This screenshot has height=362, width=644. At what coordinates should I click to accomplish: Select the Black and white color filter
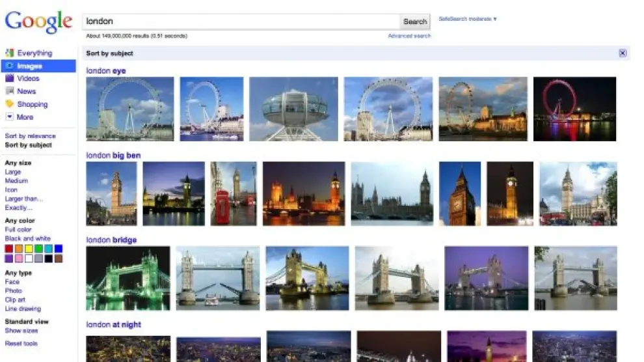(27, 239)
